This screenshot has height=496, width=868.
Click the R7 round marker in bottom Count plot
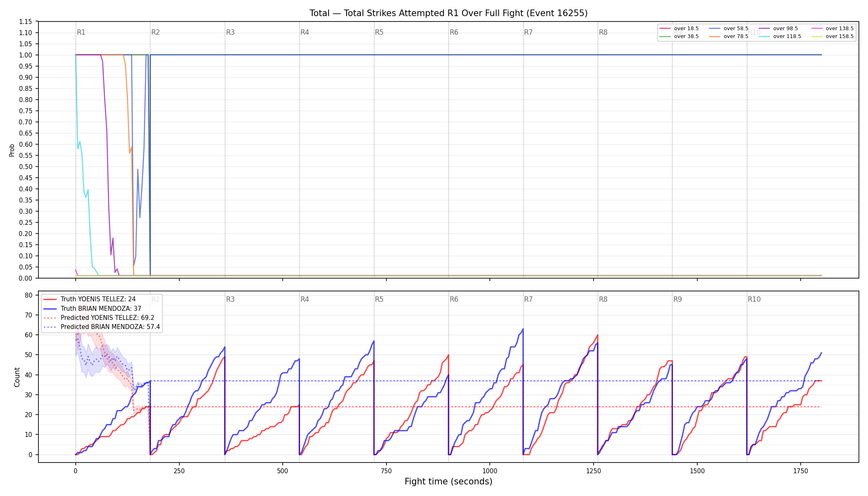(x=528, y=299)
